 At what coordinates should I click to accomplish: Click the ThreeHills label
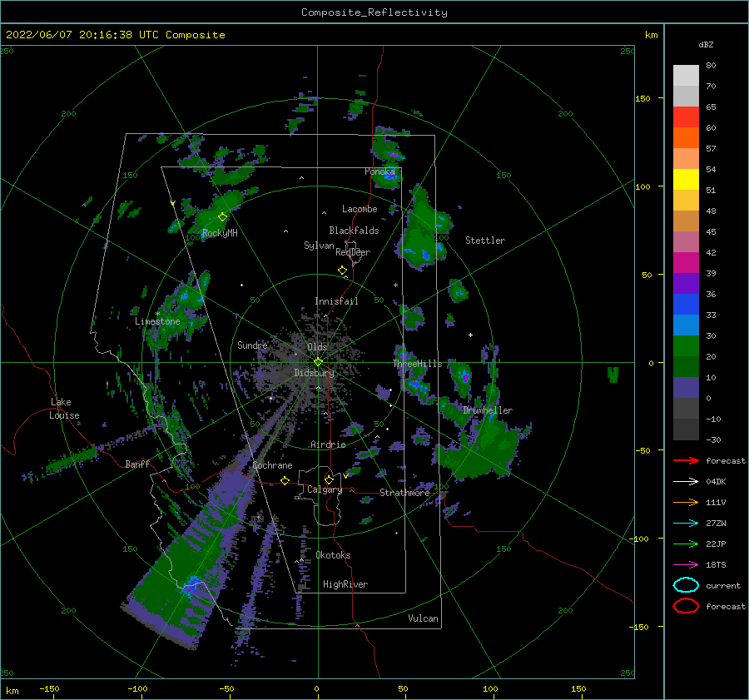[417, 364]
